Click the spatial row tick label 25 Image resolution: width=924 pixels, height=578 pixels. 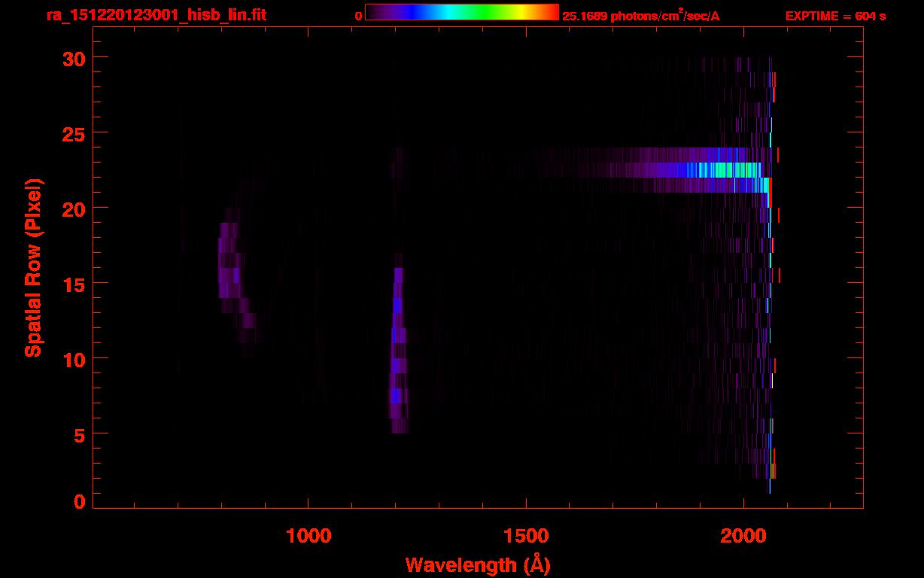pos(75,133)
